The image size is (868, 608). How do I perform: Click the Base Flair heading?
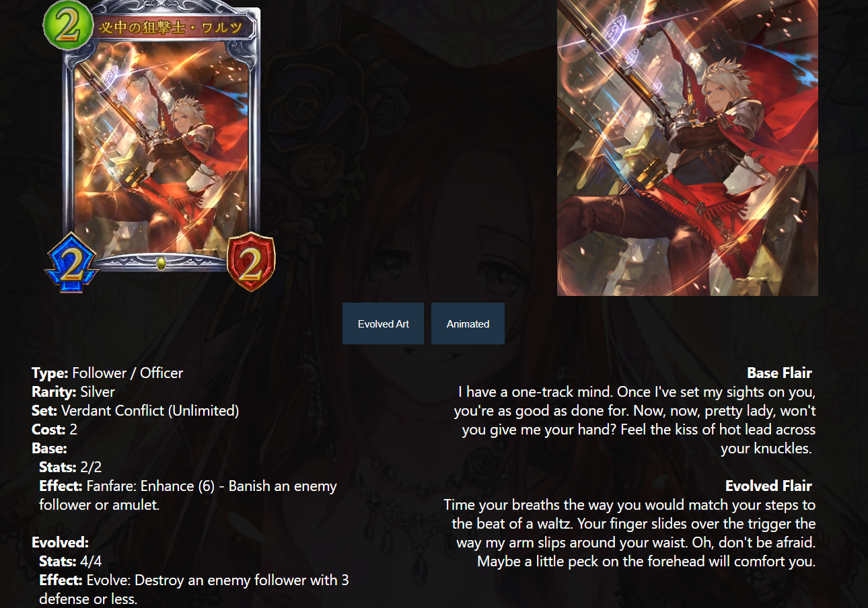click(x=779, y=373)
